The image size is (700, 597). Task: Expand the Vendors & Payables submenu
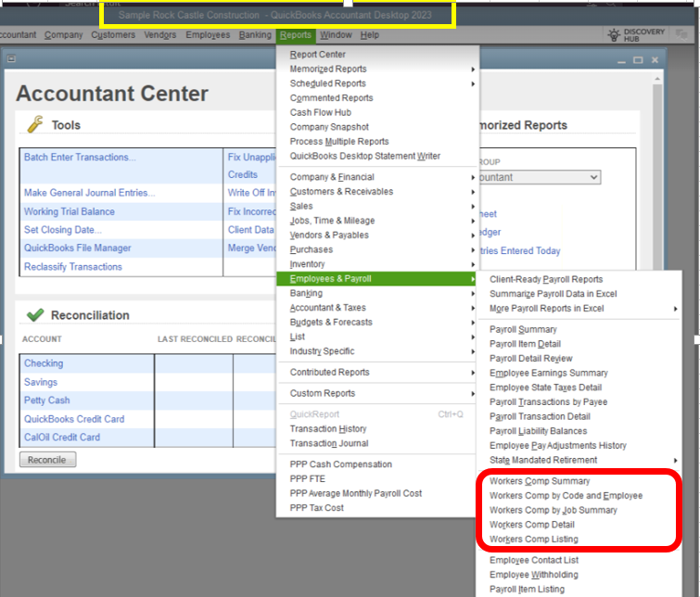pyautogui.click(x=473, y=235)
